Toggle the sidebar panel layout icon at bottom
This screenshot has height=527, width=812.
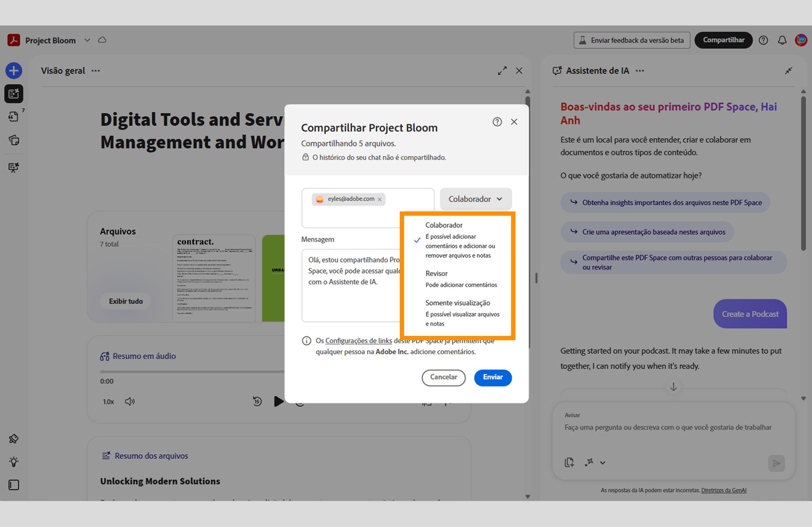click(14, 485)
